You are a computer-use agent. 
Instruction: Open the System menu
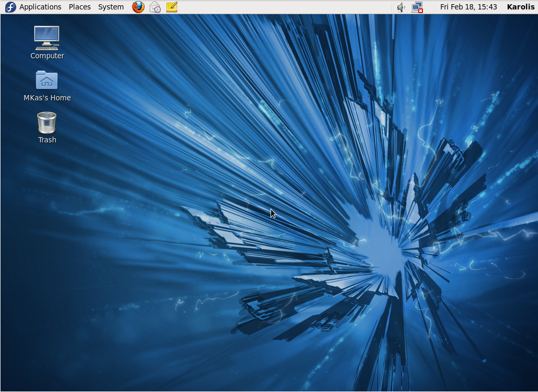point(111,7)
